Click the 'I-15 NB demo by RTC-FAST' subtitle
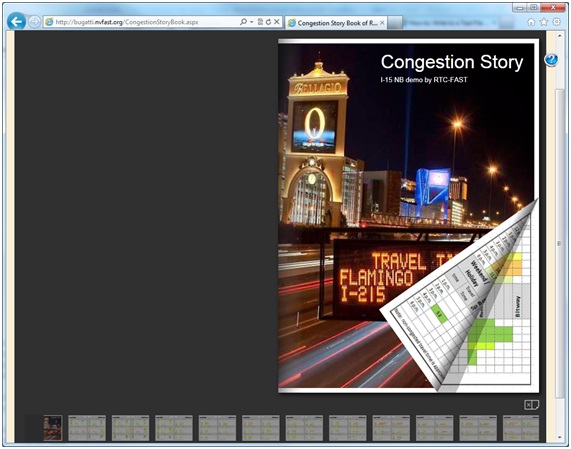Image resolution: width=571 pixels, height=449 pixels. pos(424,80)
